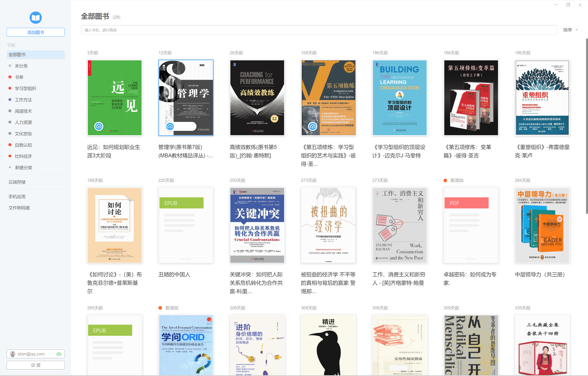Open the 排序 sort dropdown
Image resolution: width=588 pixels, height=376 pixels.
571,30
